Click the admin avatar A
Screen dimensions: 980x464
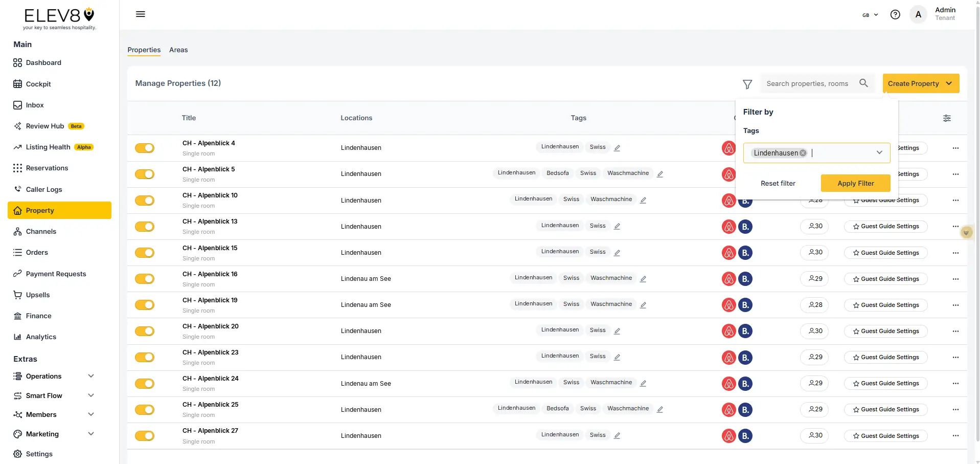pos(918,14)
